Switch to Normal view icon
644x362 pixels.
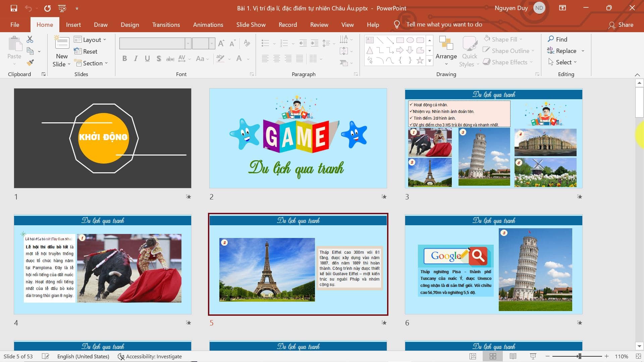(473, 356)
